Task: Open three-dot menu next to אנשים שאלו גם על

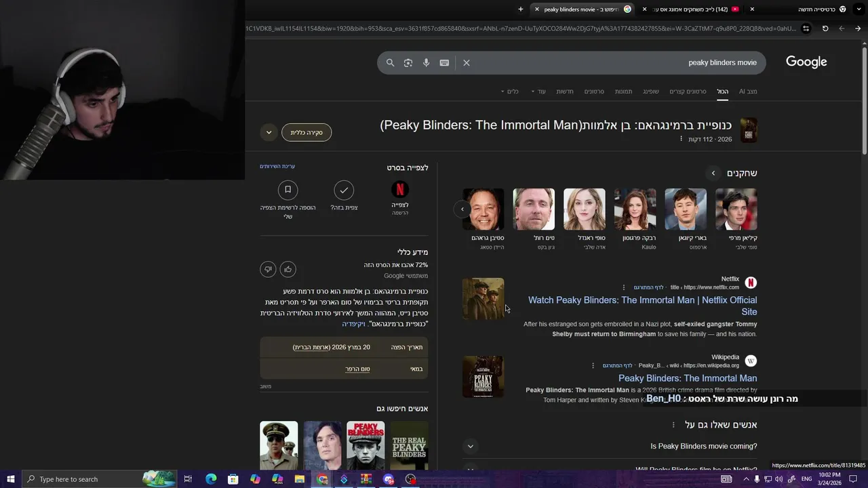Action: pos(673,425)
